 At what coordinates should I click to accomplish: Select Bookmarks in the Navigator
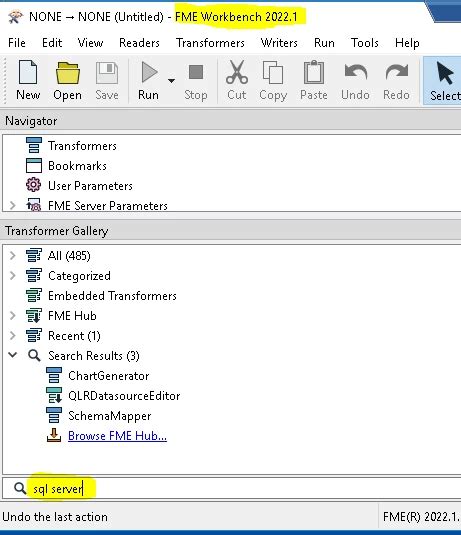pos(77,166)
